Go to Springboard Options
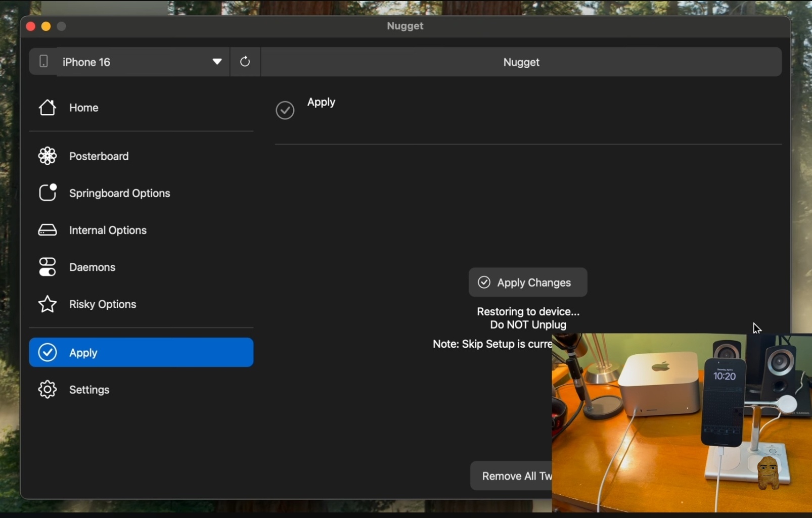Image resolution: width=812 pixels, height=518 pixels. [141, 193]
